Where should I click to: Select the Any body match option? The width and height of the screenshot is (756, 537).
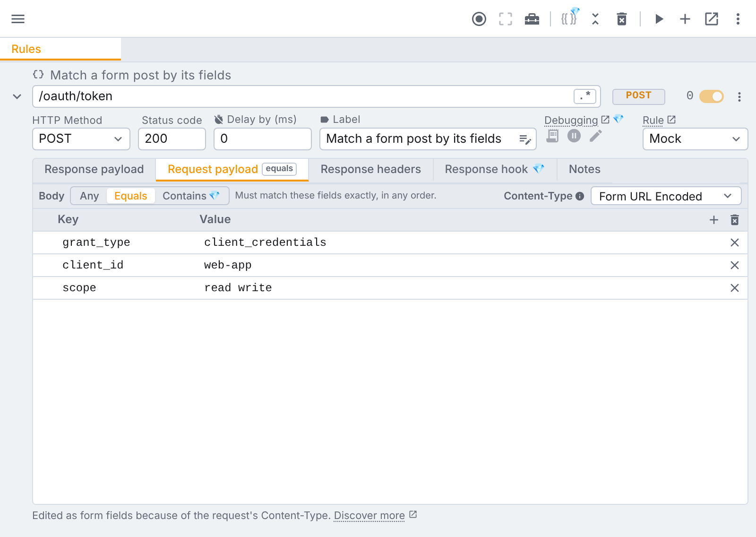89,196
